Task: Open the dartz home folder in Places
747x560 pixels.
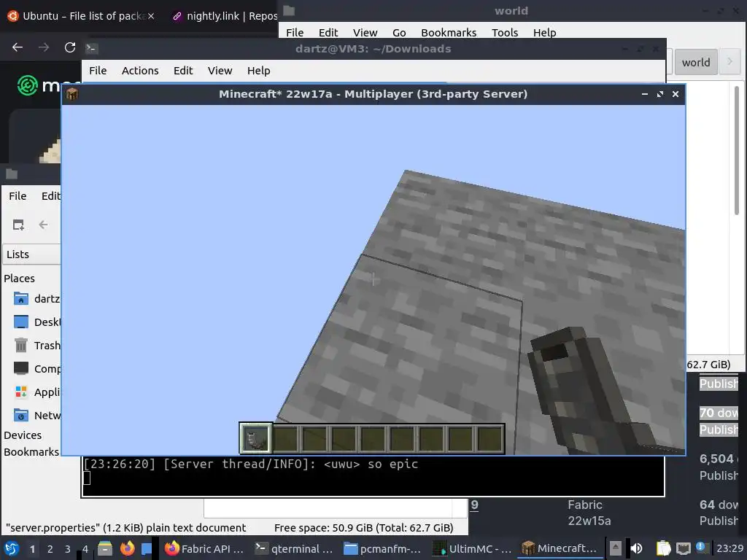Action: pyautogui.click(x=36, y=298)
